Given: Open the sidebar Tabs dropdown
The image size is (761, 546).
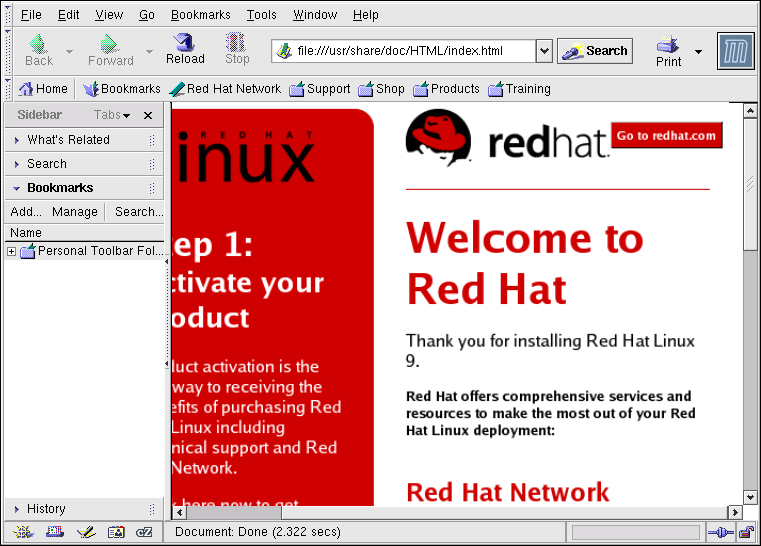Looking at the screenshot, I should (x=113, y=116).
